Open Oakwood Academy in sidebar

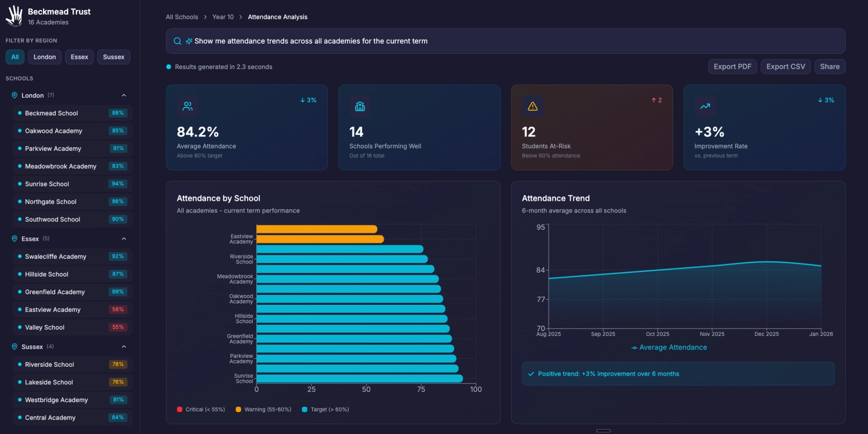click(72, 131)
